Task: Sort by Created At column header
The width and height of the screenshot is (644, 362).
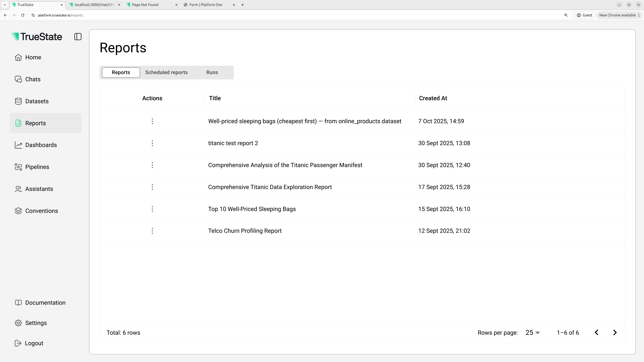Action: click(433, 98)
